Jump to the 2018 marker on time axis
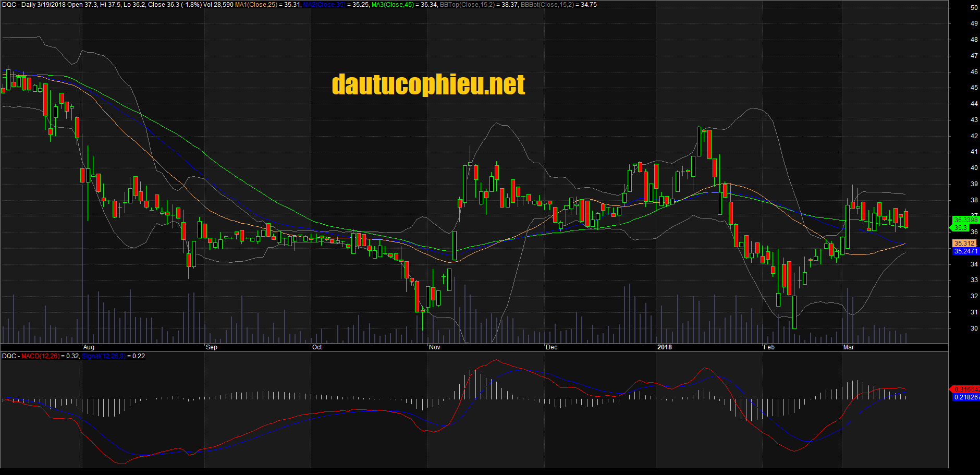980x475 pixels. pyautogui.click(x=665, y=347)
